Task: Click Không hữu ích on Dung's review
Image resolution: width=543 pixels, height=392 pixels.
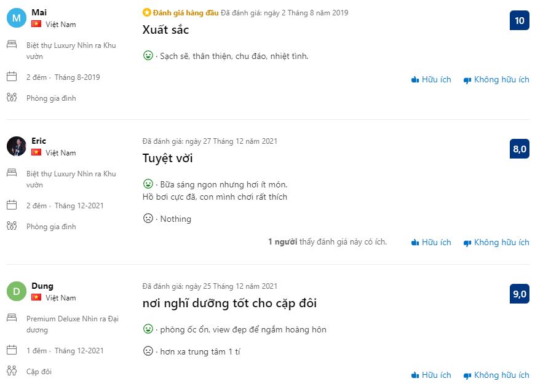Action: [496, 375]
